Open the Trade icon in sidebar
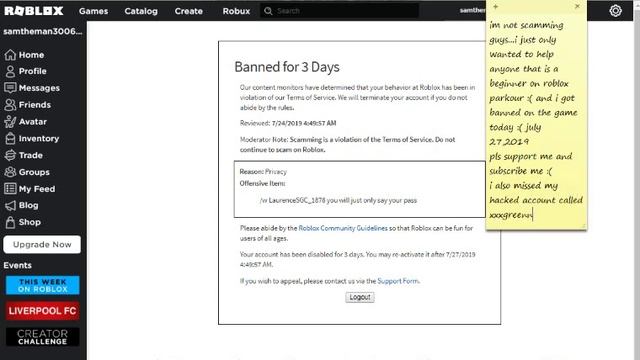This screenshot has width=640, height=360. point(10,155)
